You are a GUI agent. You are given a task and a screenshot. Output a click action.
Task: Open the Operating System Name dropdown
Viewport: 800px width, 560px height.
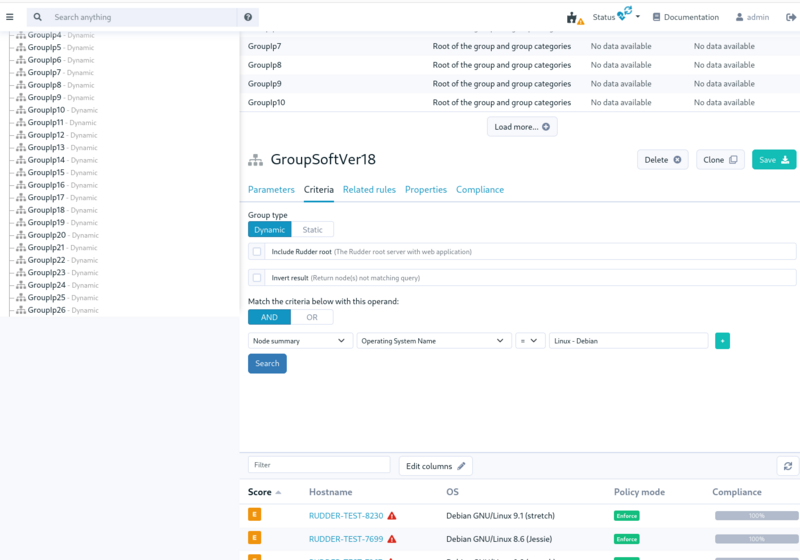coord(434,341)
